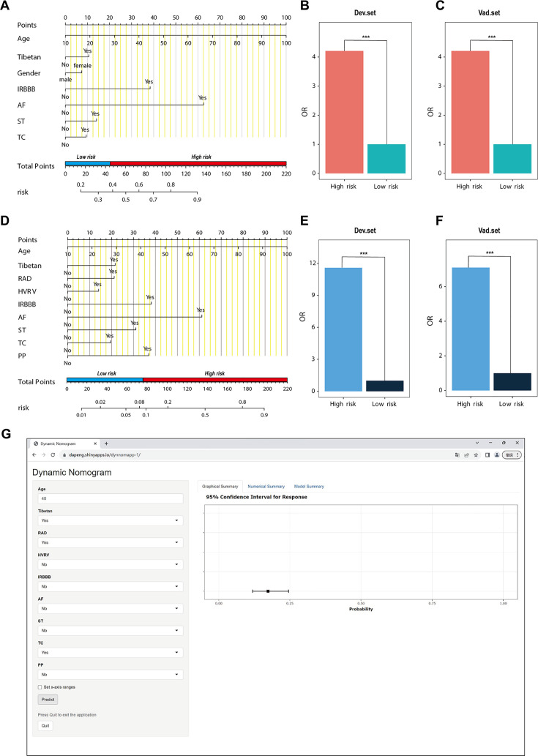Click the dark Low risk bar in panel F
Screen dimensions: 538x756
point(512,382)
